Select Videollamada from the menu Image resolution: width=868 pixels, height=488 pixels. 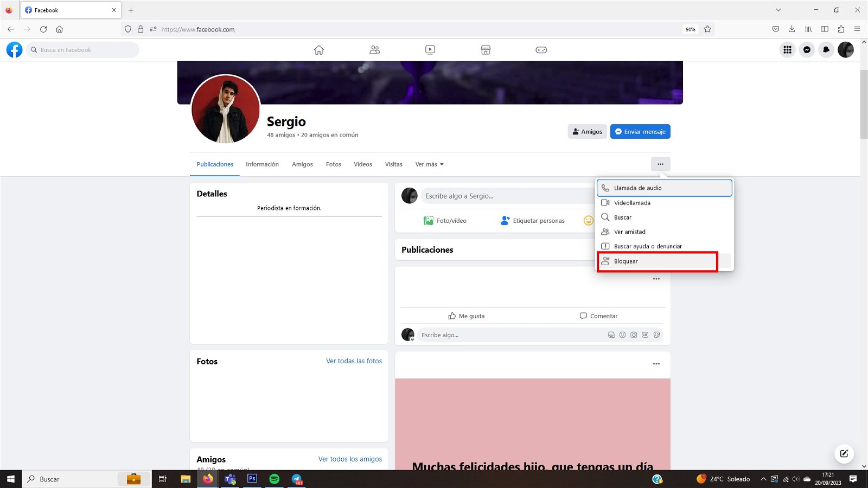coord(665,203)
